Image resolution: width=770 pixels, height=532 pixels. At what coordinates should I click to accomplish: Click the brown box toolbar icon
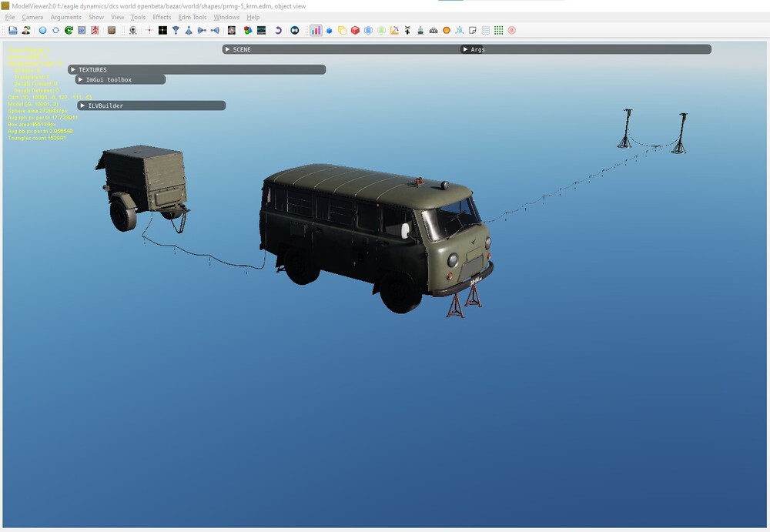[x=112, y=31]
